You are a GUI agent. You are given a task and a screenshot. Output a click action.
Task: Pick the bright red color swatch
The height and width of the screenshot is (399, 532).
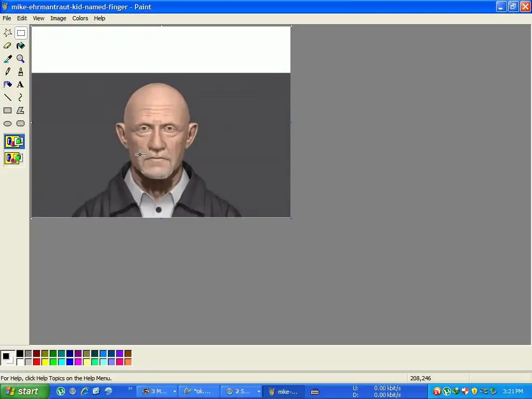click(37, 362)
